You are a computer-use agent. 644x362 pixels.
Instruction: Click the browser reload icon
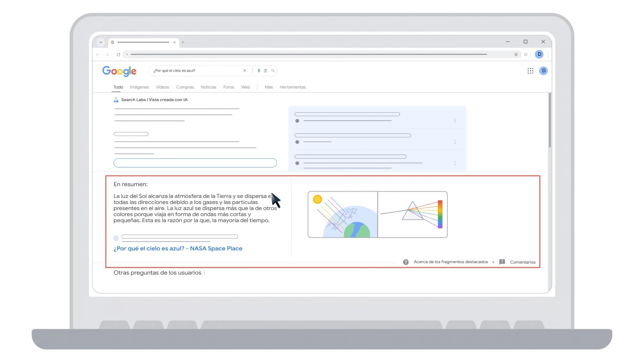118,54
